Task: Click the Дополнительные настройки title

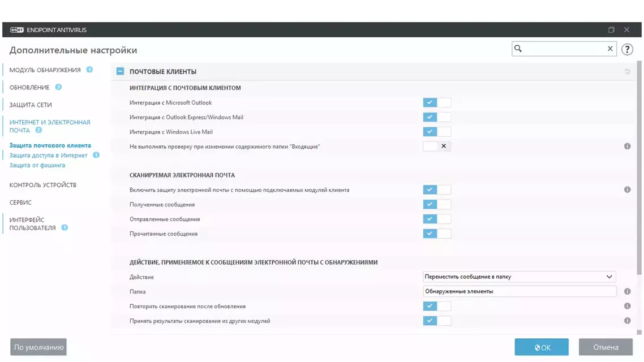Action: [x=74, y=50]
